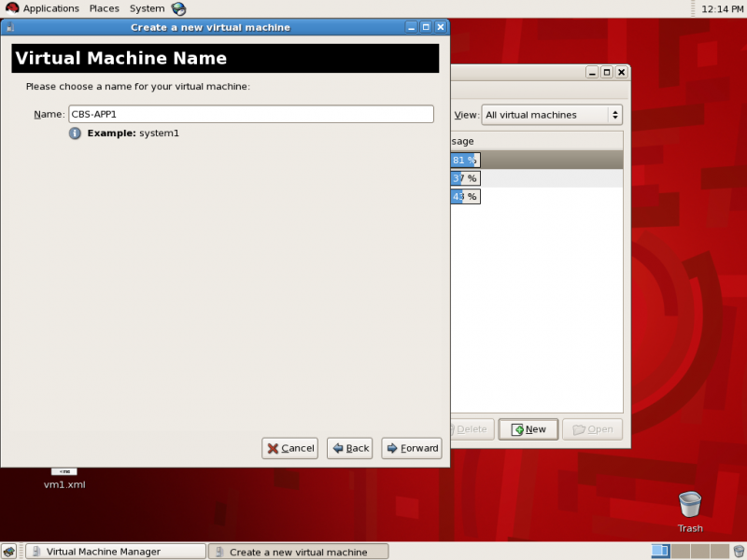This screenshot has width=747, height=560.
Task: Select the row with 37 % usage bar
Action: coord(536,178)
